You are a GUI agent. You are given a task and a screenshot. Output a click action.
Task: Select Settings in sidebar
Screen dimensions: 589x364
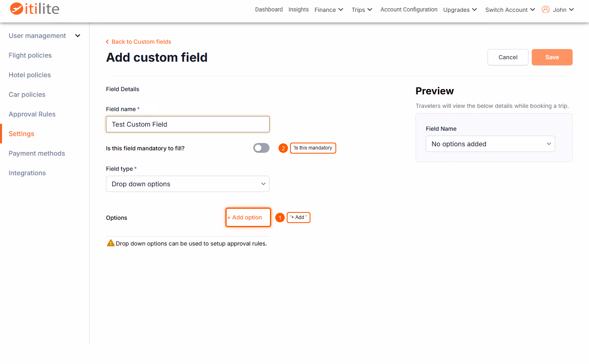click(x=21, y=134)
